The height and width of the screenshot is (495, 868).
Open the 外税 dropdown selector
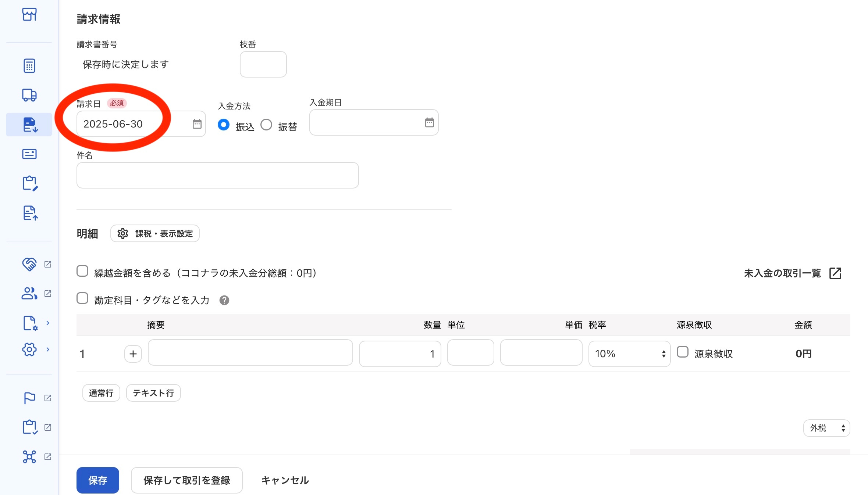tap(826, 428)
